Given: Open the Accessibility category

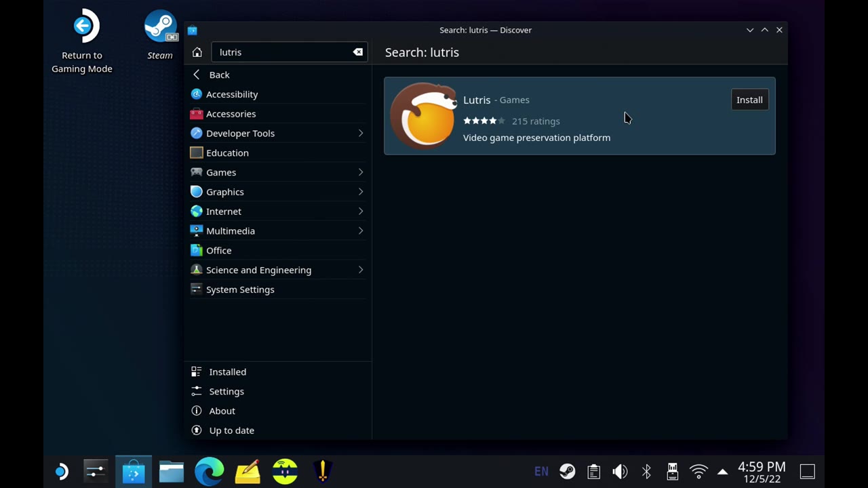Looking at the screenshot, I should pyautogui.click(x=278, y=94).
